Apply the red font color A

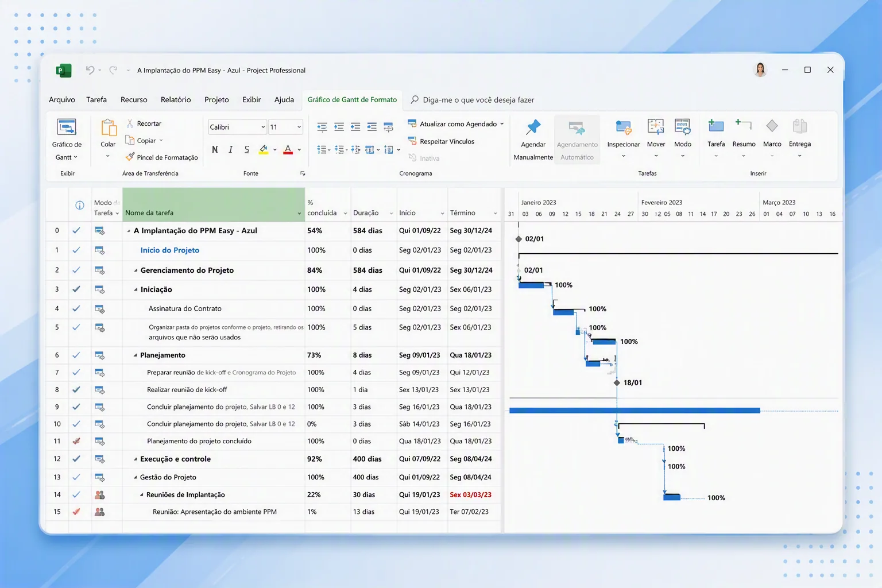[288, 149]
